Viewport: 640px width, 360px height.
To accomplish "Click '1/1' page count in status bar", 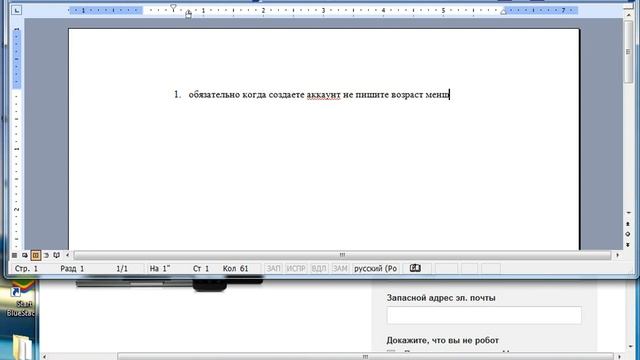I will (122, 269).
